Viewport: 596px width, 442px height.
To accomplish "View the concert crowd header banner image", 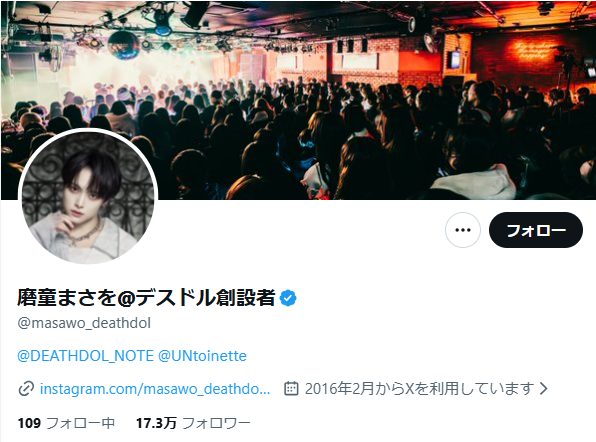I will click(x=298, y=100).
